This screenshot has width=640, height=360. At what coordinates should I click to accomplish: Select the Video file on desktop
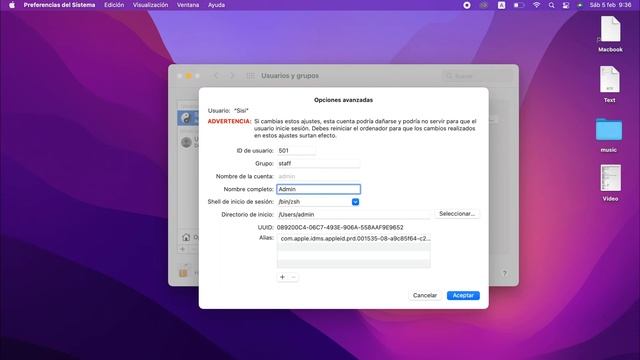(x=610, y=182)
